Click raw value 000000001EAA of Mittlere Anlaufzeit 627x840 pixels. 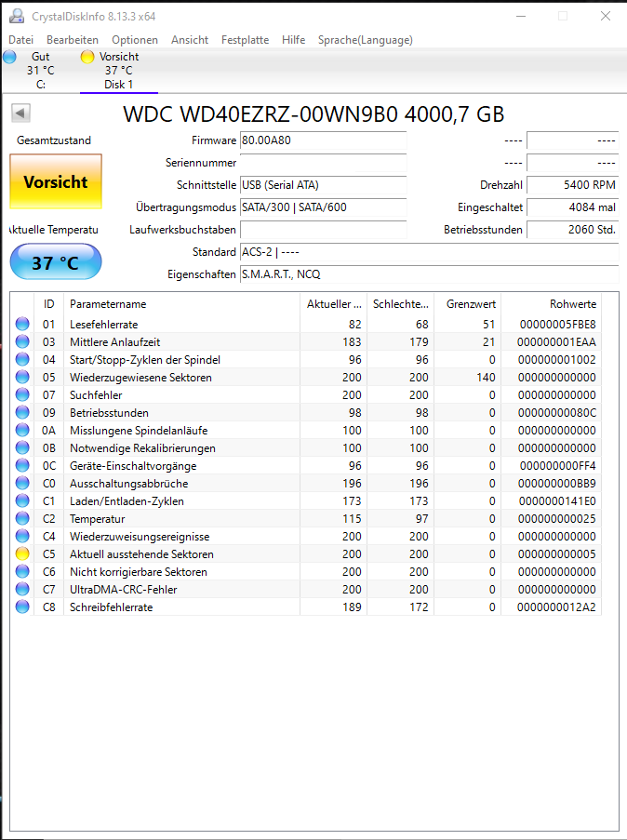556,341
